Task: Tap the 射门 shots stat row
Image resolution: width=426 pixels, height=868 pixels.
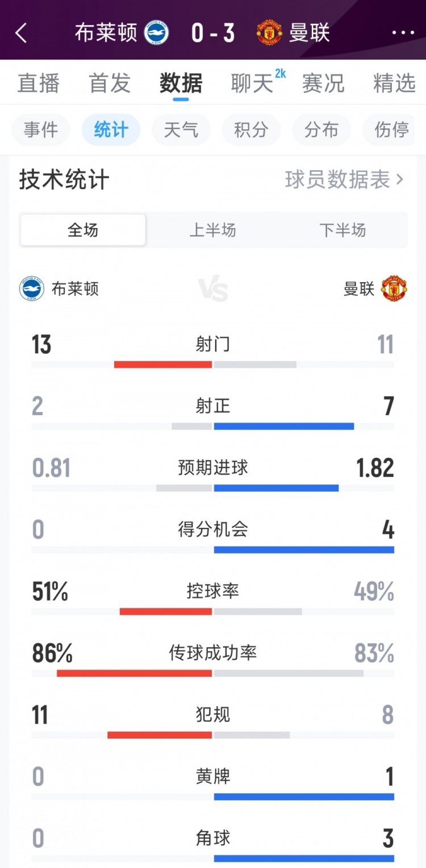Action: (x=213, y=351)
